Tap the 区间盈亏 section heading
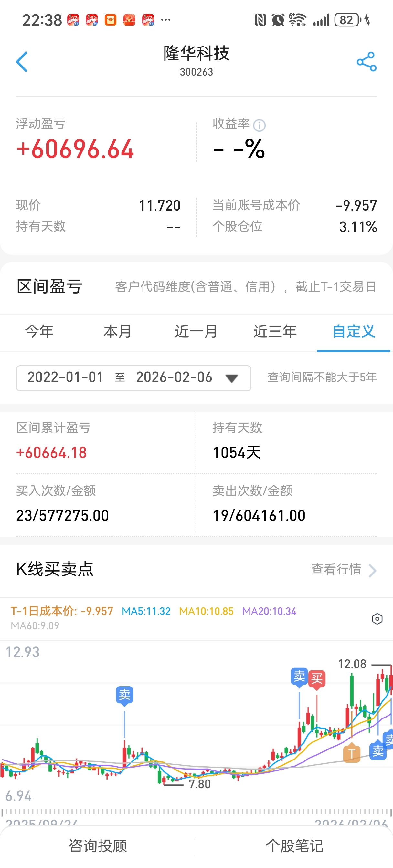Screen dimensions: 393x868 pyautogui.click(x=49, y=287)
